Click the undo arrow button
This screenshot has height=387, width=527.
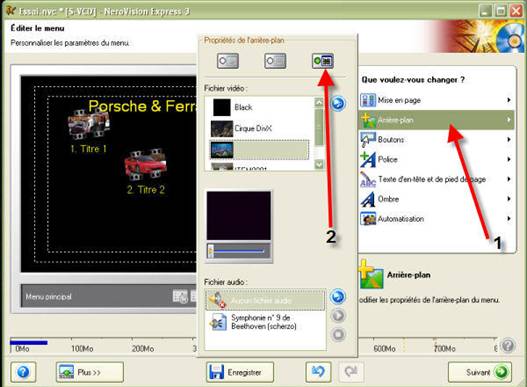coord(318,372)
